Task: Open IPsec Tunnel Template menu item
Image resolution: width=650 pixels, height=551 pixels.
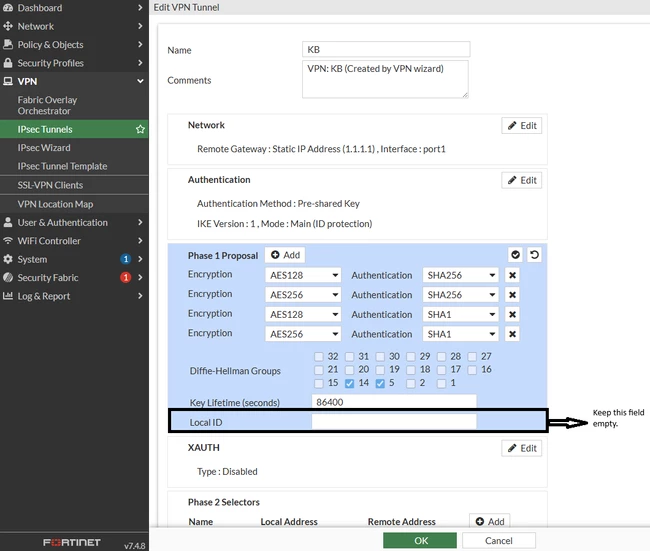Action: [x=74, y=166]
